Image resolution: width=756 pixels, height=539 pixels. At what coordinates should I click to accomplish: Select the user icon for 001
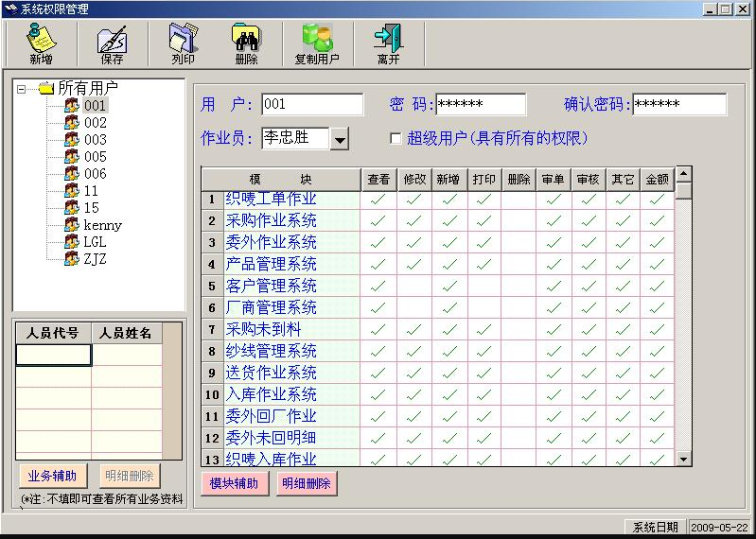tap(71, 105)
